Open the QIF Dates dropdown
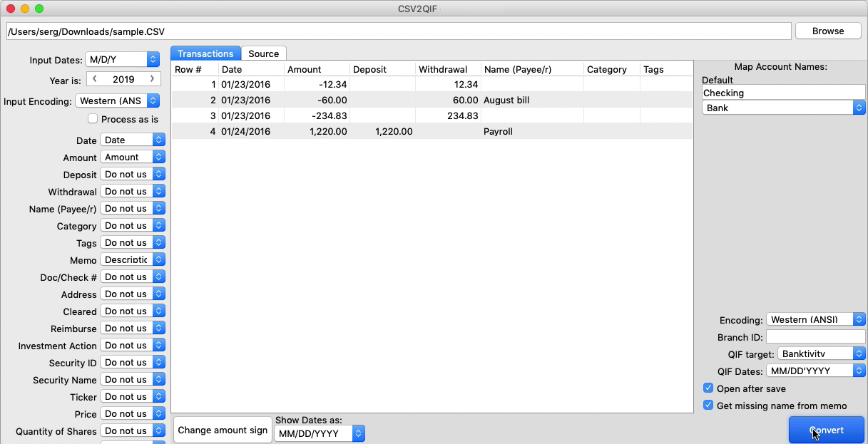This screenshot has height=444, width=868. click(816, 371)
